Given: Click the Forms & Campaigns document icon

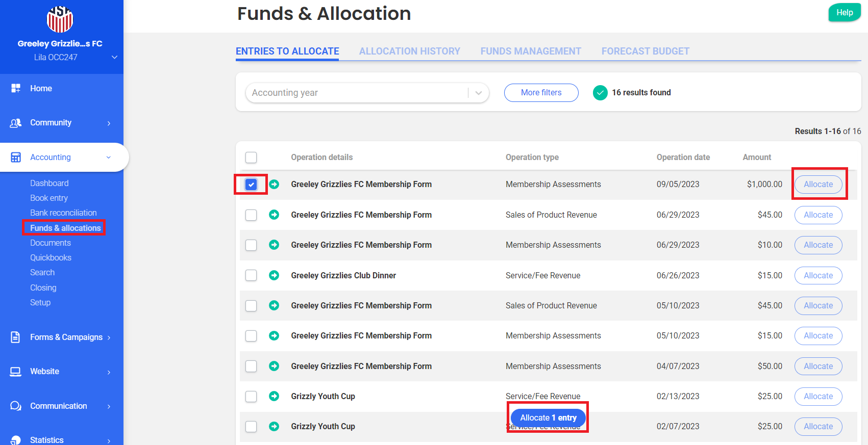Looking at the screenshot, I should (16, 337).
